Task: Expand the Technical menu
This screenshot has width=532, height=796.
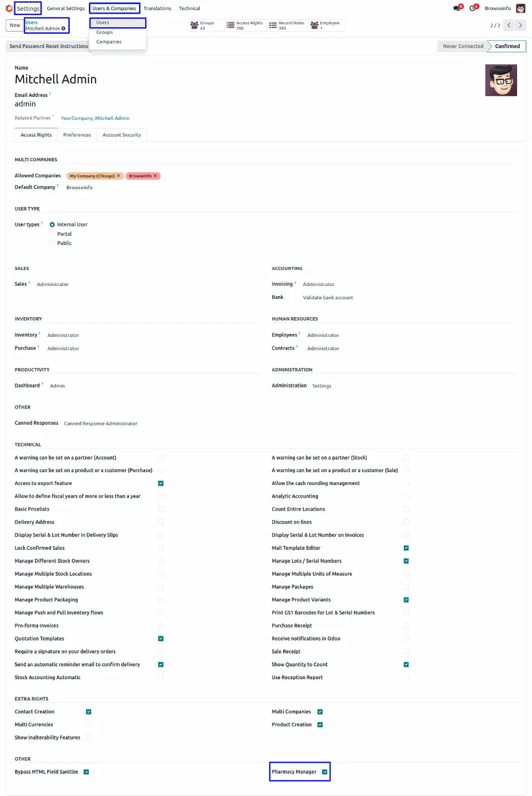Action: tap(190, 8)
